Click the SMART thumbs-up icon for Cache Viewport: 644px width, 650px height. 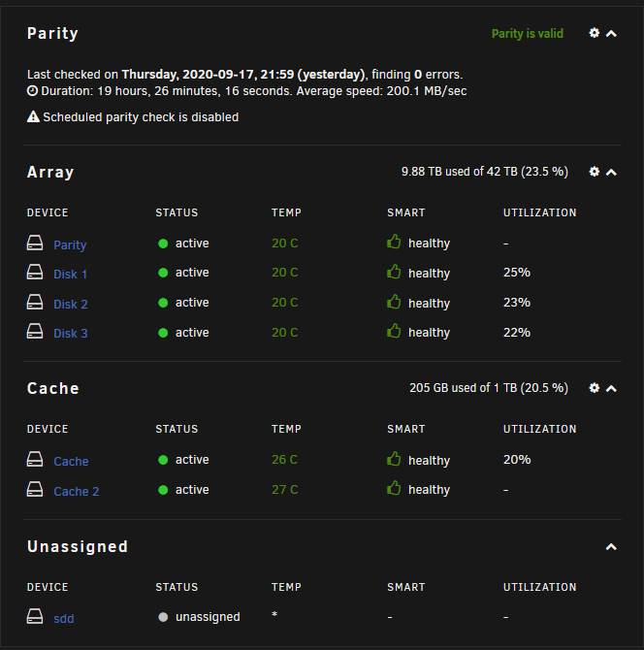tap(394, 459)
